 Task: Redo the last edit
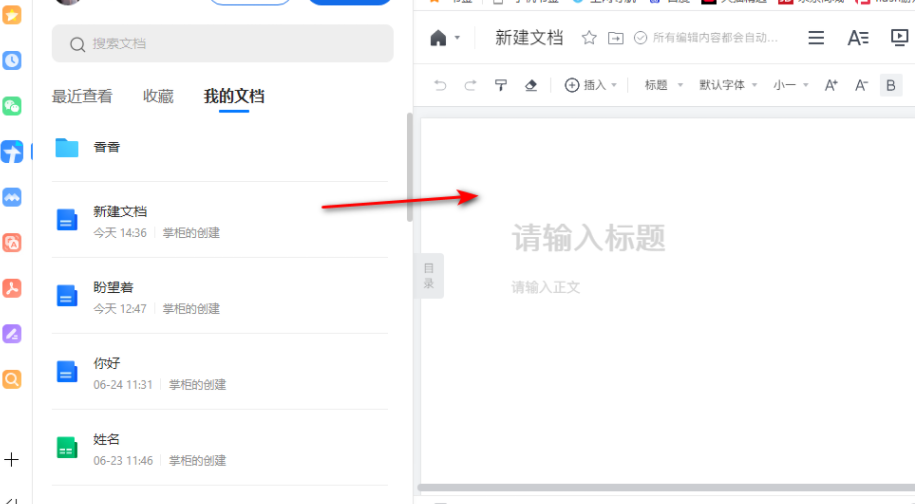coord(470,85)
